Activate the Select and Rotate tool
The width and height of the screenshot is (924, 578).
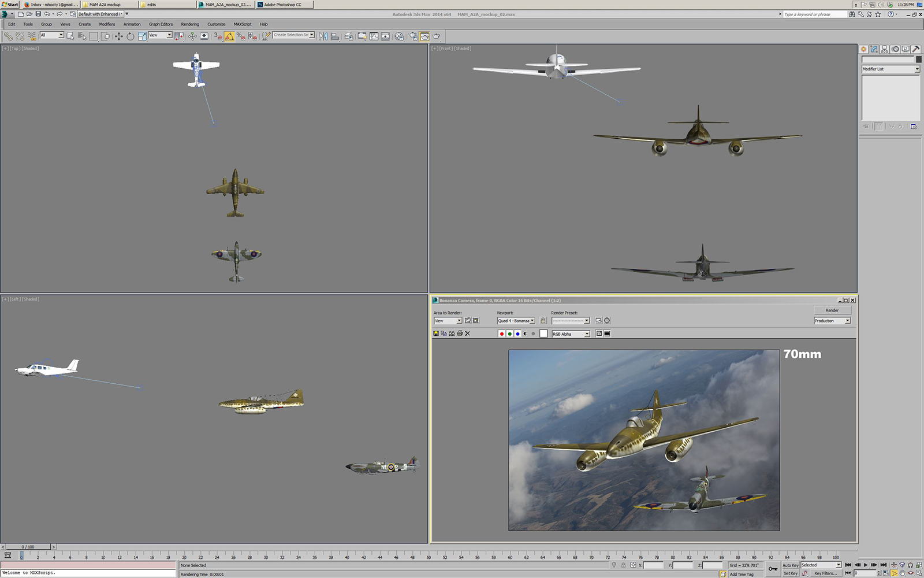(131, 36)
